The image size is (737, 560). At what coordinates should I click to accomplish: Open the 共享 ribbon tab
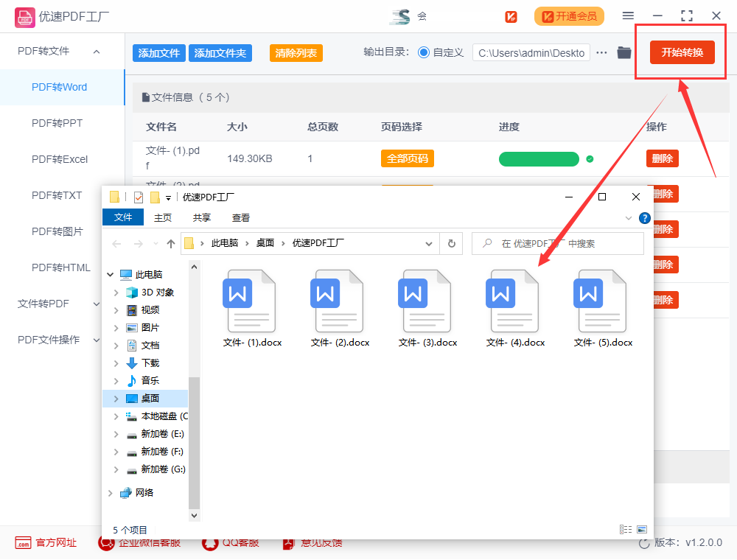pos(202,218)
